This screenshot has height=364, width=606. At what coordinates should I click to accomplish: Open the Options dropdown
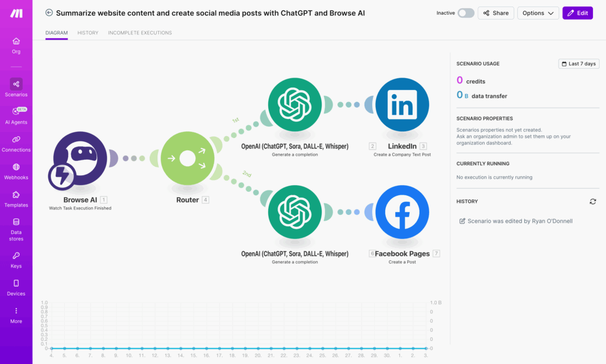click(x=538, y=13)
